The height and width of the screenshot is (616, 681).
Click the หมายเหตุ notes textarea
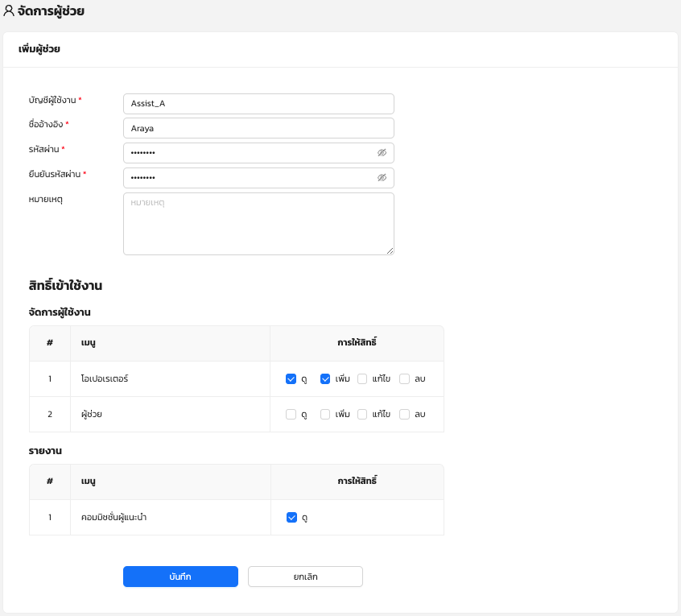(258, 224)
